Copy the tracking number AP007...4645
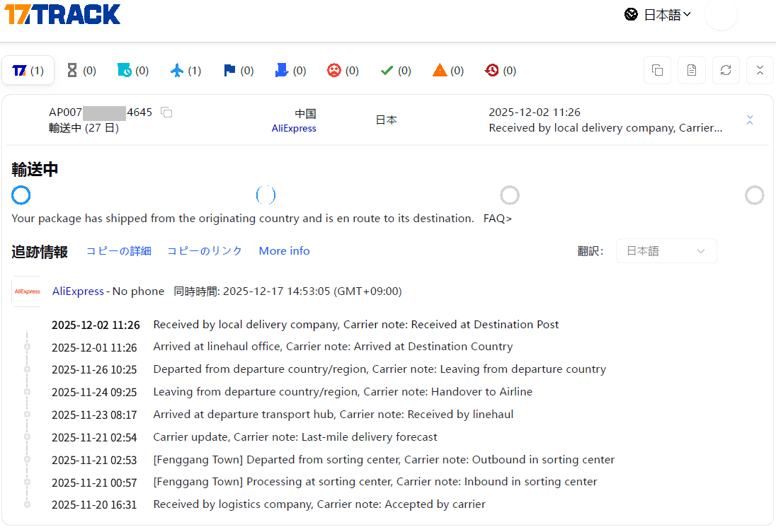 pyautogui.click(x=166, y=112)
